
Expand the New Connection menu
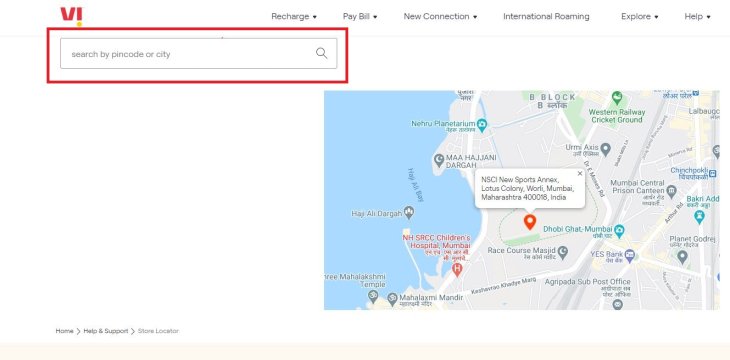point(440,16)
